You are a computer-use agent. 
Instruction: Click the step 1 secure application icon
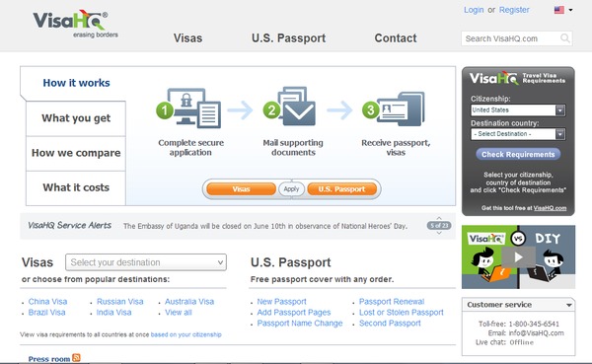(188, 108)
